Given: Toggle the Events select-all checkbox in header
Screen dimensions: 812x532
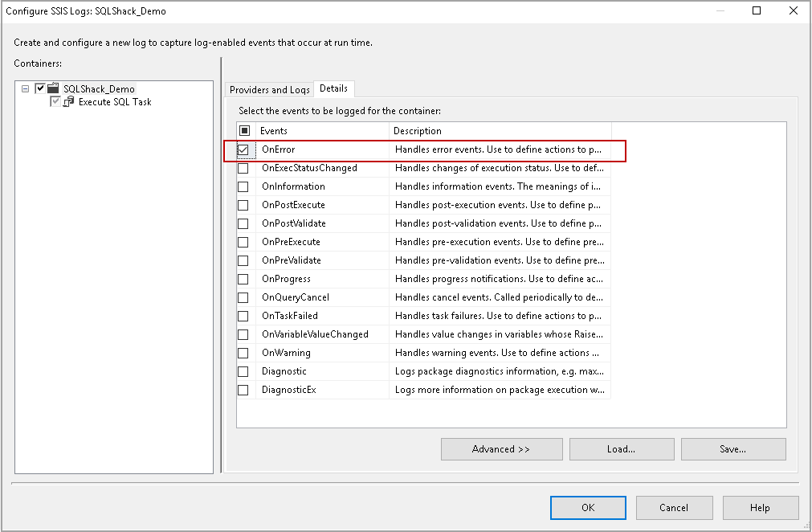Looking at the screenshot, I should 243,130.
